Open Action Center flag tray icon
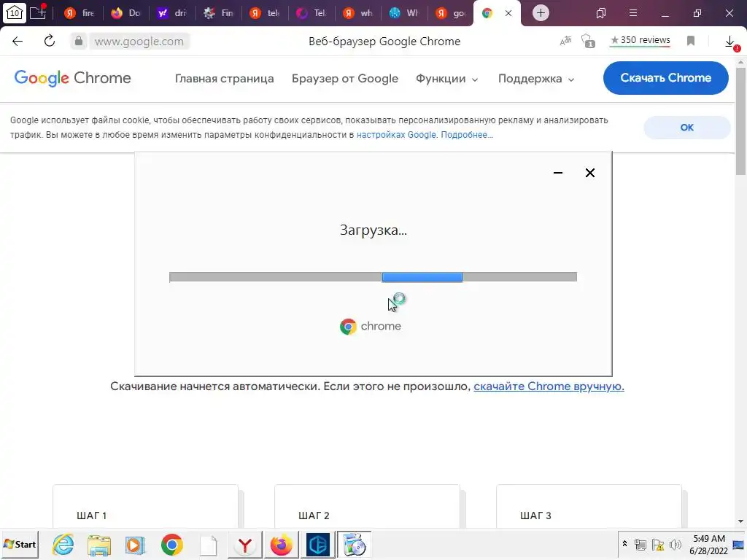Image resolution: width=747 pixels, height=560 pixels. (658, 545)
